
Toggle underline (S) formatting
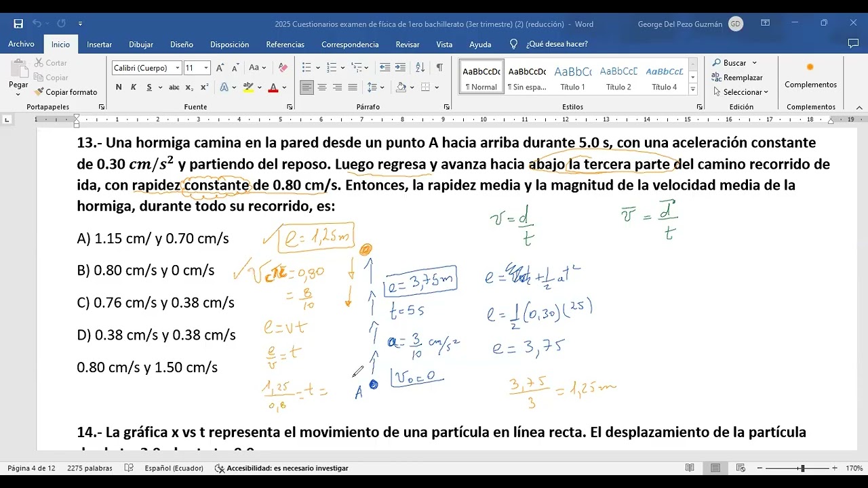[149, 87]
